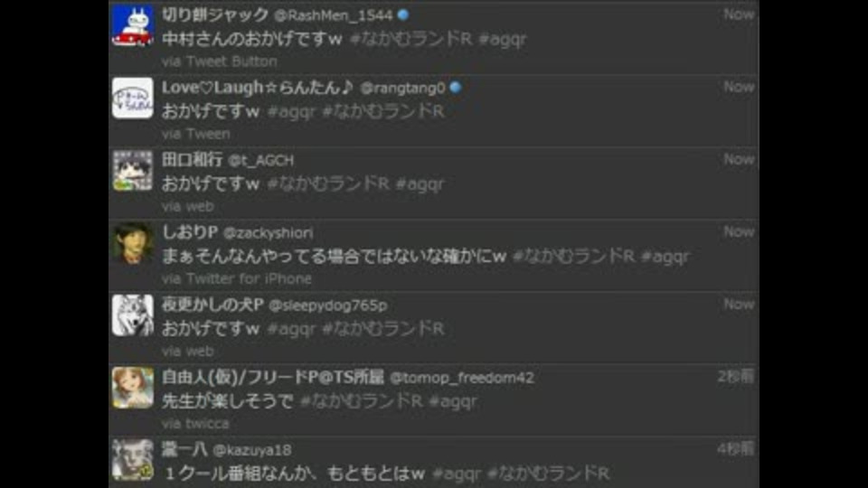Select the avatar next to @t_AGCH
The height and width of the screenshot is (488, 868).
(133, 171)
